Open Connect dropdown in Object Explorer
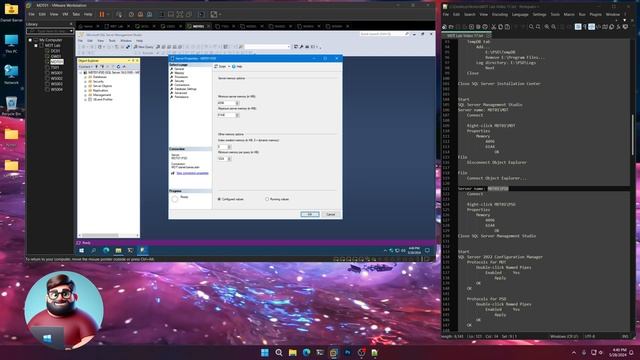This screenshot has height=360, width=640. 86,67
